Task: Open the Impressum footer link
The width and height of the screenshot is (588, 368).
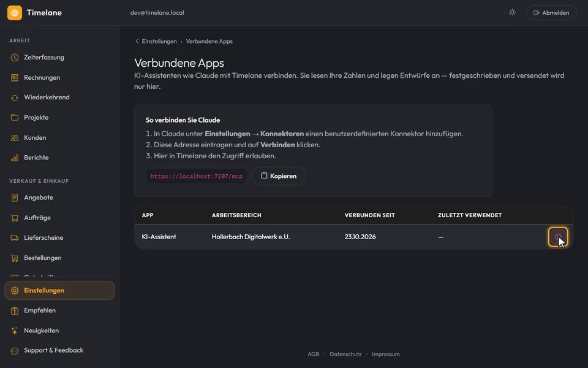Action: [x=386, y=354]
